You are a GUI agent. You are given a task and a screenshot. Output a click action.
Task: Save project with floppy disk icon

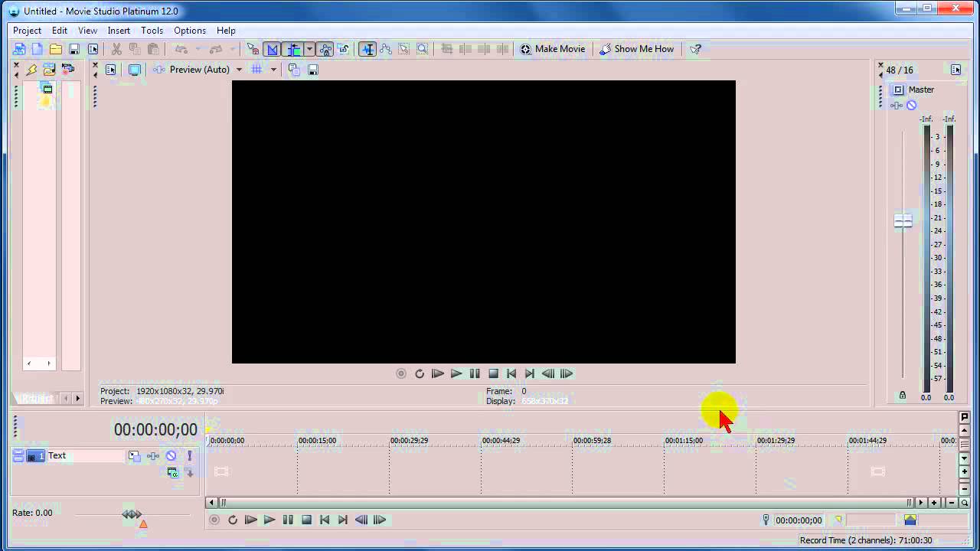click(x=74, y=49)
